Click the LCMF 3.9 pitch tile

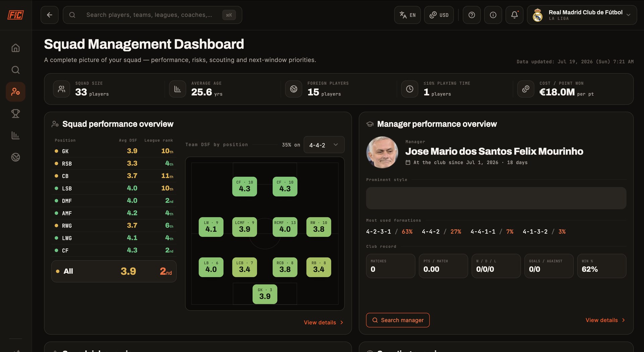(245, 227)
